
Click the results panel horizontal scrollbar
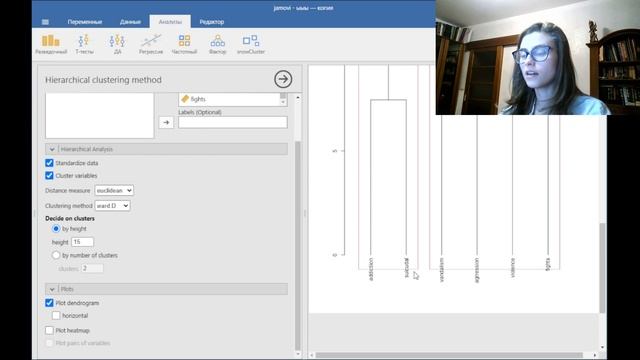tap(449, 355)
